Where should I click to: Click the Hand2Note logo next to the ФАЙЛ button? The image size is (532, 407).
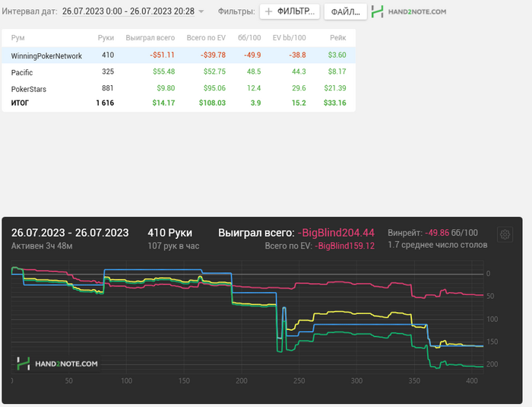click(x=409, y=11)
